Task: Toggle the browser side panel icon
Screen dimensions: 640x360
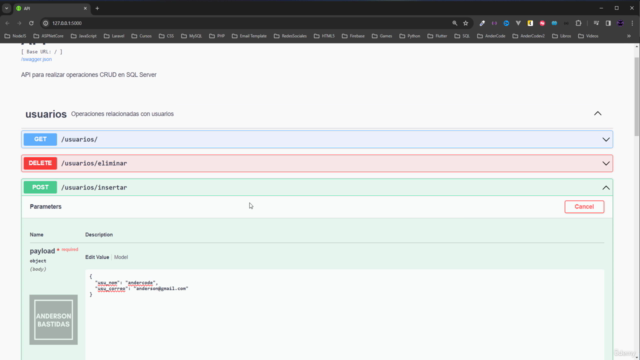Action: click(x=608, y=23)
